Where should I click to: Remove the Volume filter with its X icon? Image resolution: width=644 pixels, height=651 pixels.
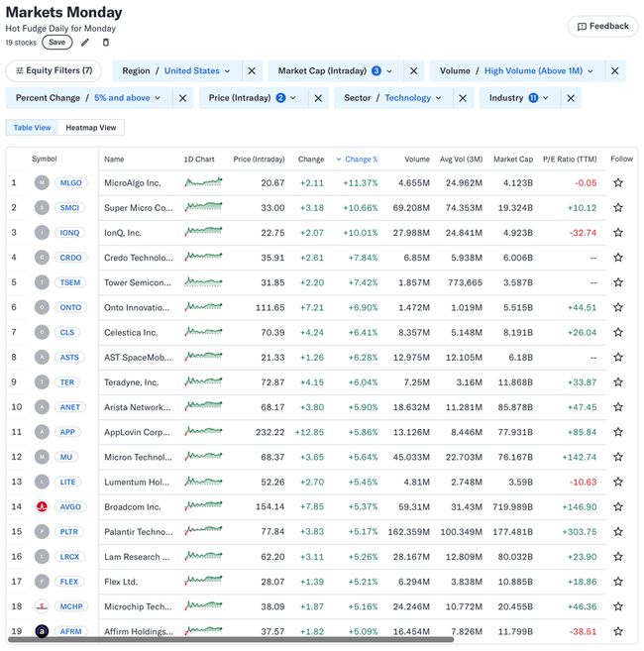click(x=615, y=71)
